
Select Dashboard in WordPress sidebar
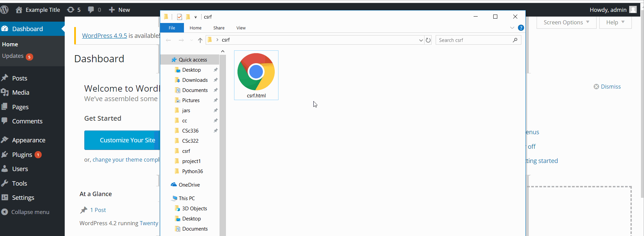pos(32,29)
